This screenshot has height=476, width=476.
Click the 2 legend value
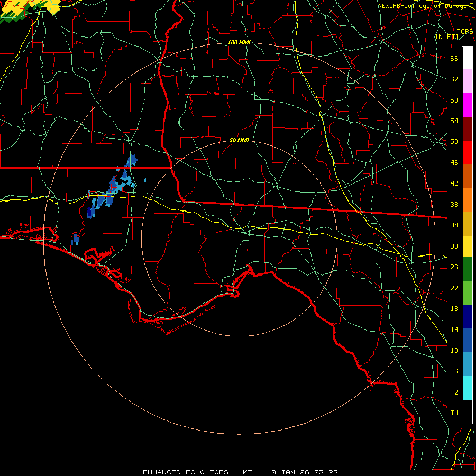click(x=456, y=392)
